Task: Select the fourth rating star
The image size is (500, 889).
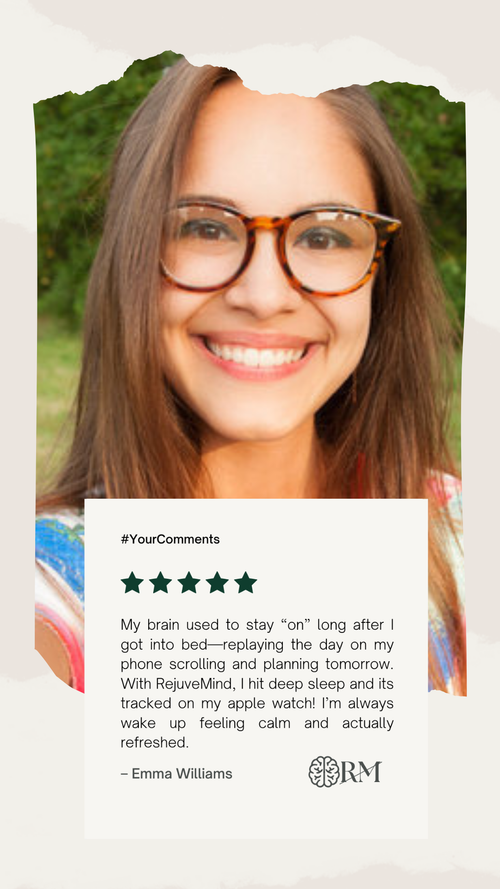Action: click(x=217, y=582)
